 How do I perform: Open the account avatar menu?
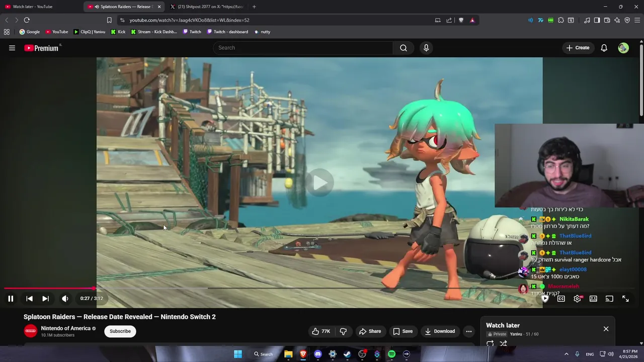(623, 48)
